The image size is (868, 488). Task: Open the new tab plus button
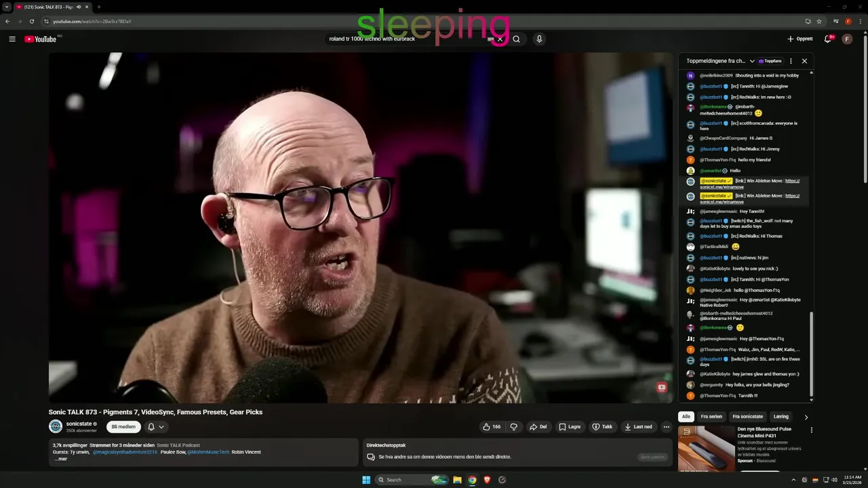(98, 7)
